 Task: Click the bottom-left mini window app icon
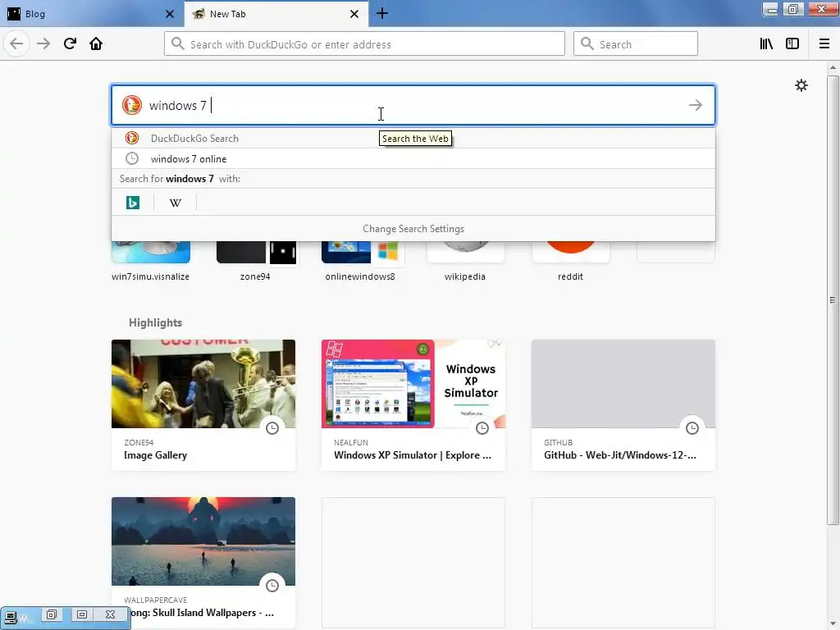pos(12,617)
